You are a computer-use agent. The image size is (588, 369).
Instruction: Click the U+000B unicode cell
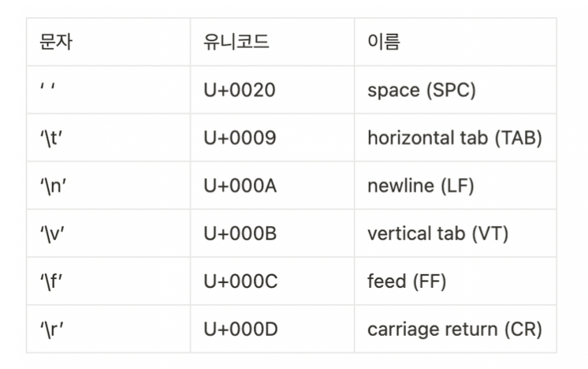[x=272, y=233]
